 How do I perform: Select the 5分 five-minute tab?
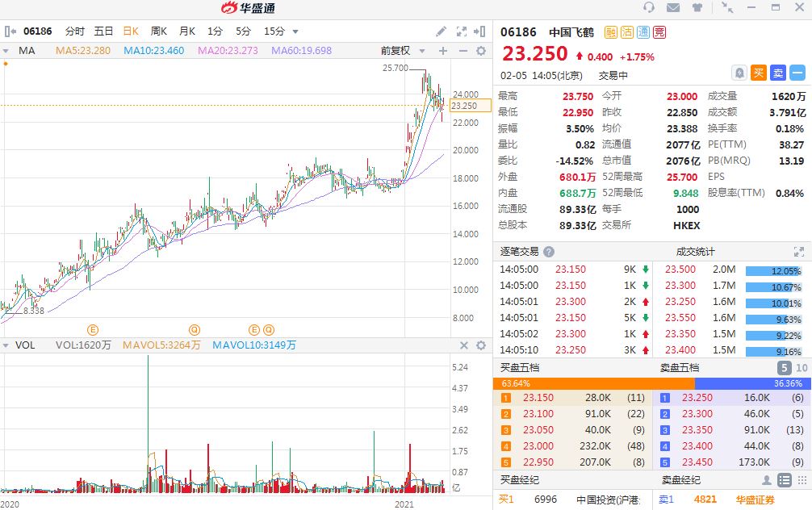[243, 31]
